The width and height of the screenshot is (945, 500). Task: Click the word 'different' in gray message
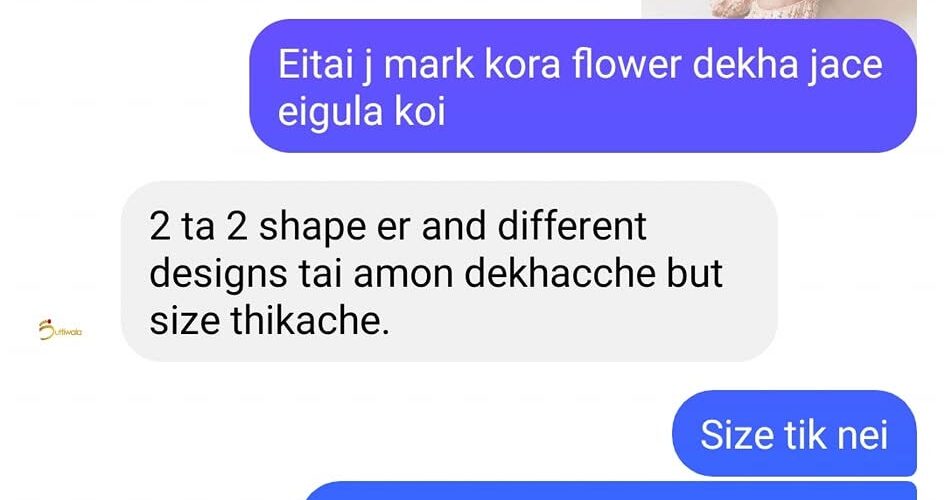[572, 226]
